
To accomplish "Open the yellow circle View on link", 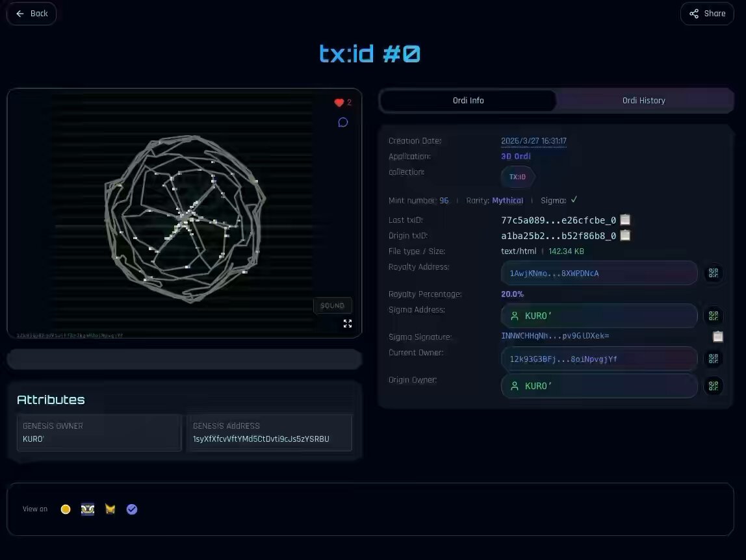I will tap(66, 509).
